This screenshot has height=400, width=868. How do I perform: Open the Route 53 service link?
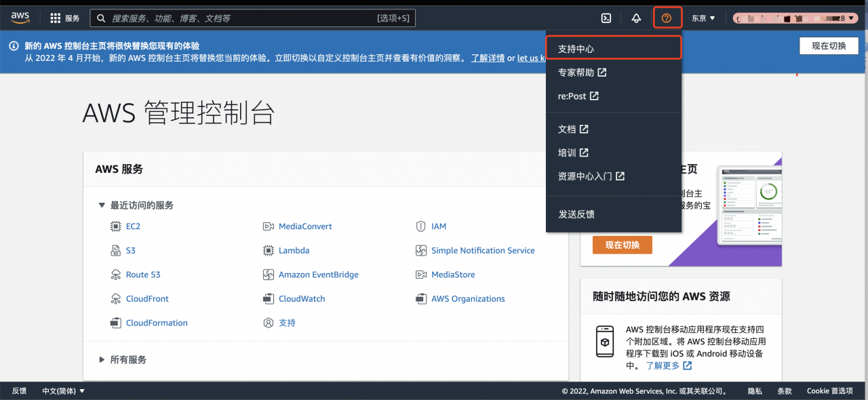click(x=143, y=275)
